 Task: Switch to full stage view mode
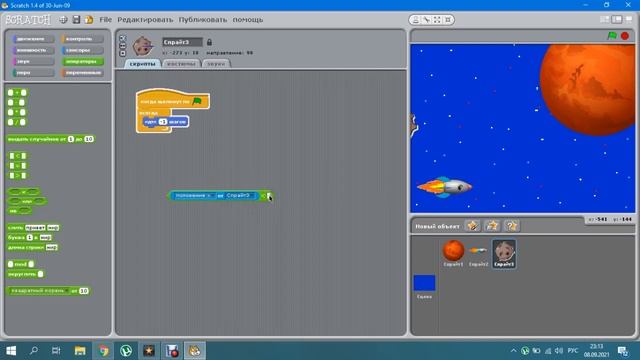[x=617, y=19]
